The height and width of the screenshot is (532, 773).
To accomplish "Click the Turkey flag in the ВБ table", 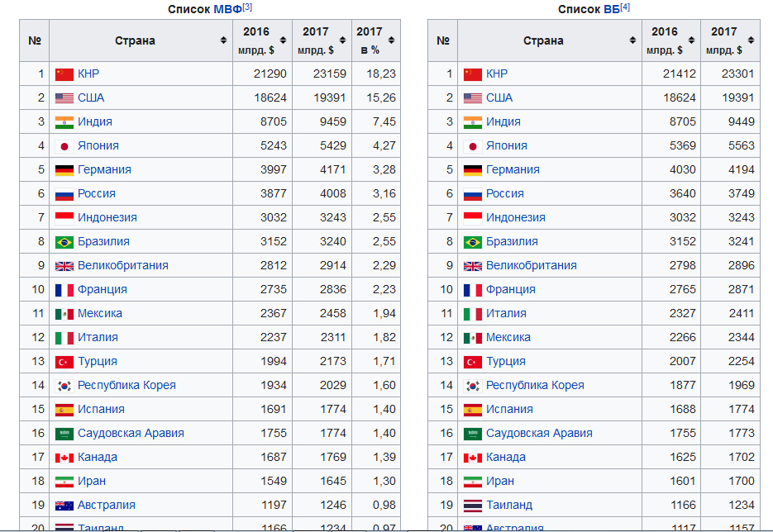I will click(x=473, y=362).
